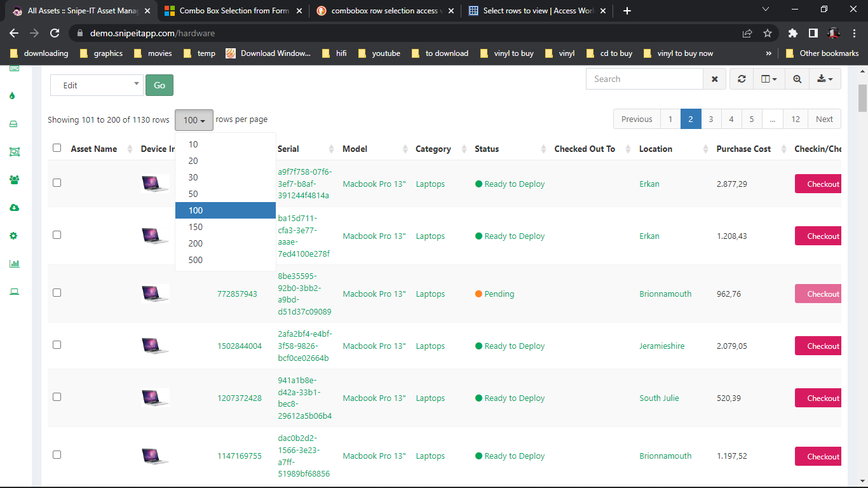Check the row for asset tag 1502844004
This screenshot has width=868, height=488.
[57, 344]
